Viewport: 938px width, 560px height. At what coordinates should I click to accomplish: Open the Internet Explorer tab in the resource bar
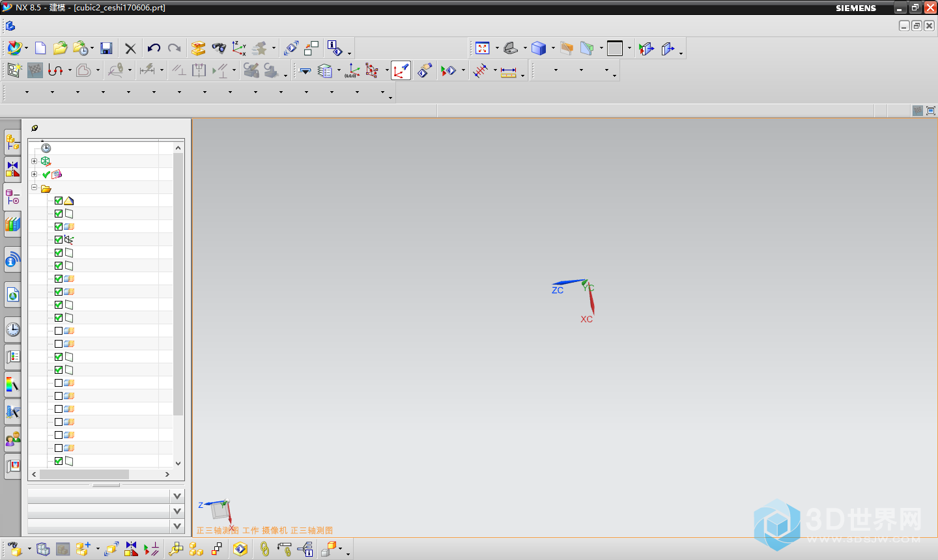[12, 295]
